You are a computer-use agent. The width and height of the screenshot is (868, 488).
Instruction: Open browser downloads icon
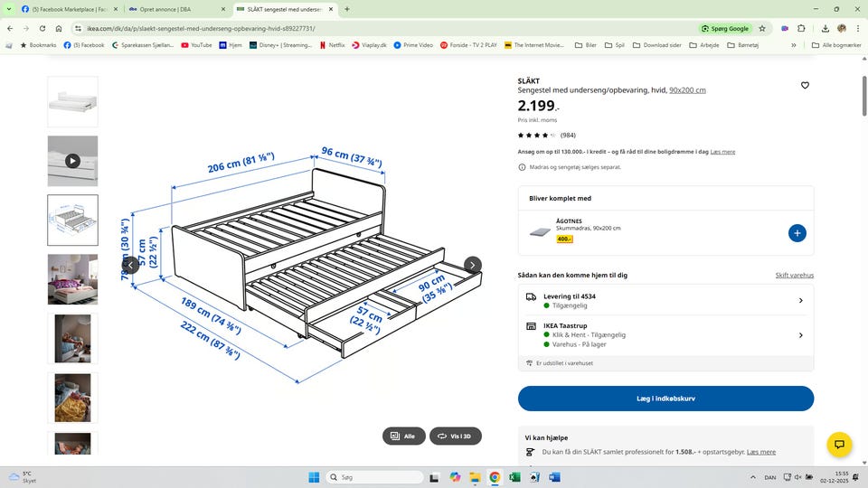point(825,28)
